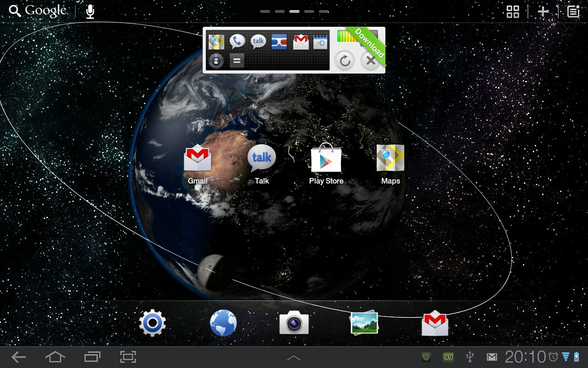Viewport: 588px width, 368px height.
Task: Add a widget with the plus button
Action: coord(543,11)
